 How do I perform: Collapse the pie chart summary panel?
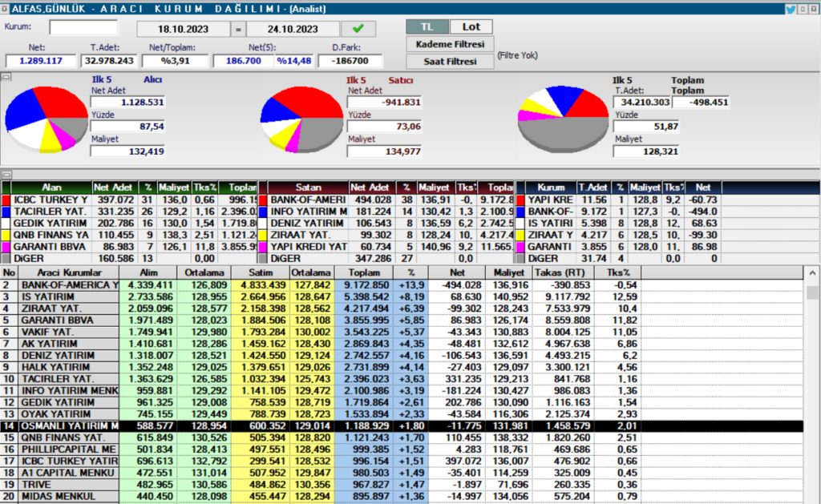[x=6, y=78]
